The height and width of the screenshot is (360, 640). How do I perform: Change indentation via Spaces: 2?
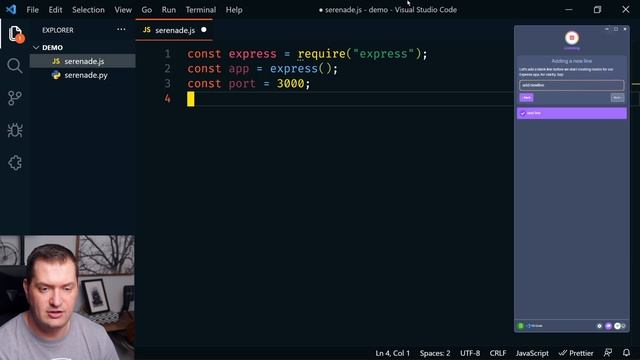coord(435,353)
